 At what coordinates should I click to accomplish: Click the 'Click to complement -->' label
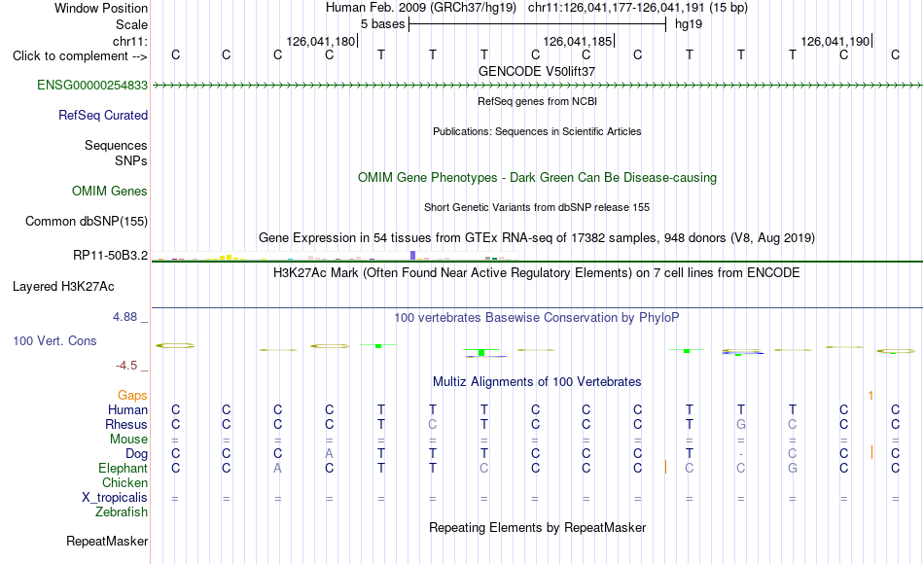80,56
